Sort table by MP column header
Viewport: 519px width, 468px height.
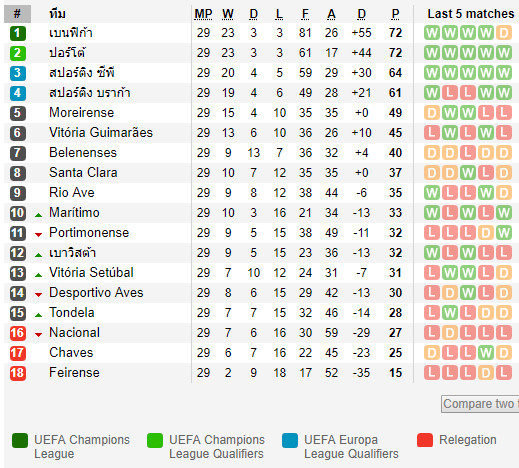(203, 14)
